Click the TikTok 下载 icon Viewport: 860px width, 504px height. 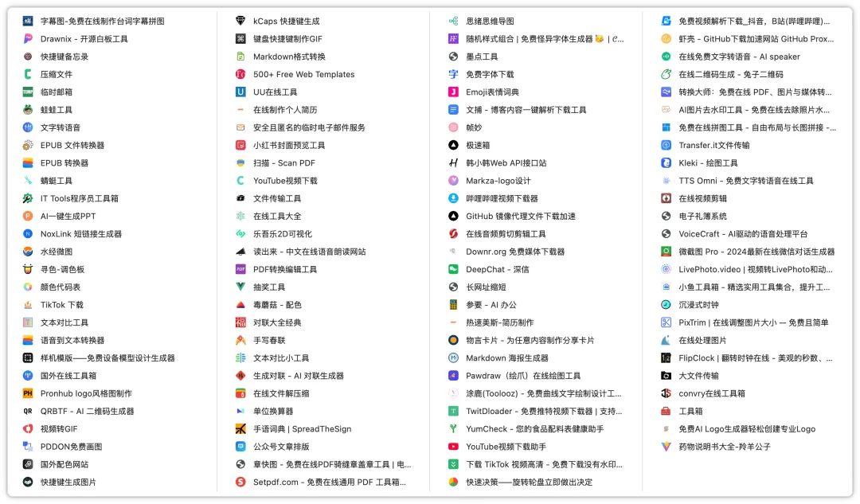click(x=28, y=305)
